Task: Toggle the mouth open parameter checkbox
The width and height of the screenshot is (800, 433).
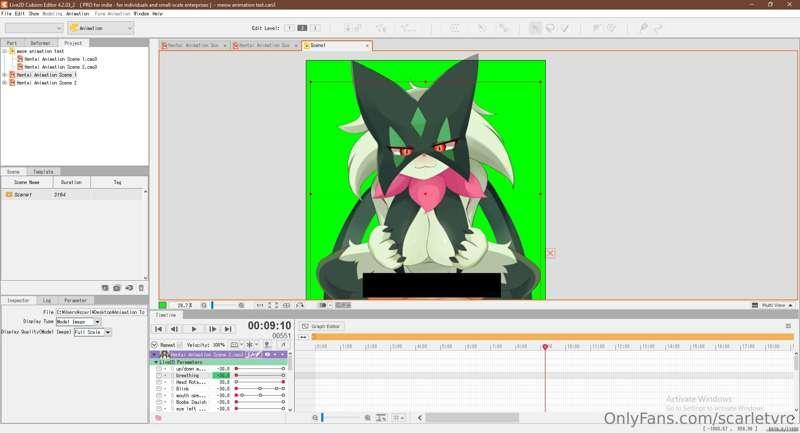Action: (x=159, y=395)
